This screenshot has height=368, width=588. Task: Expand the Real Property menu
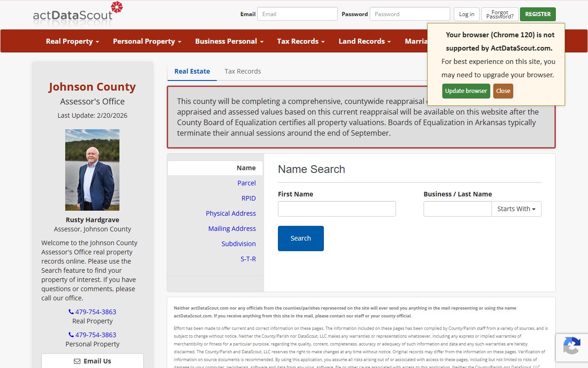coord(73,41)
